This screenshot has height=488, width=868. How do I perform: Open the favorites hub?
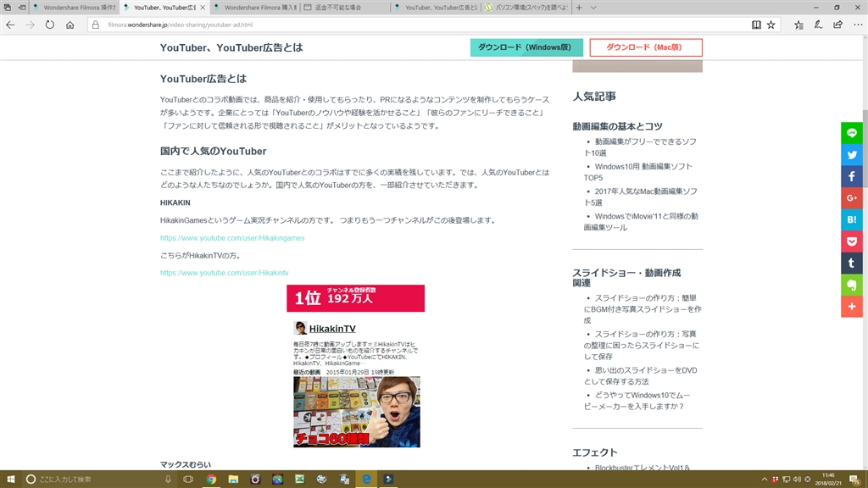tap(798, 25)
